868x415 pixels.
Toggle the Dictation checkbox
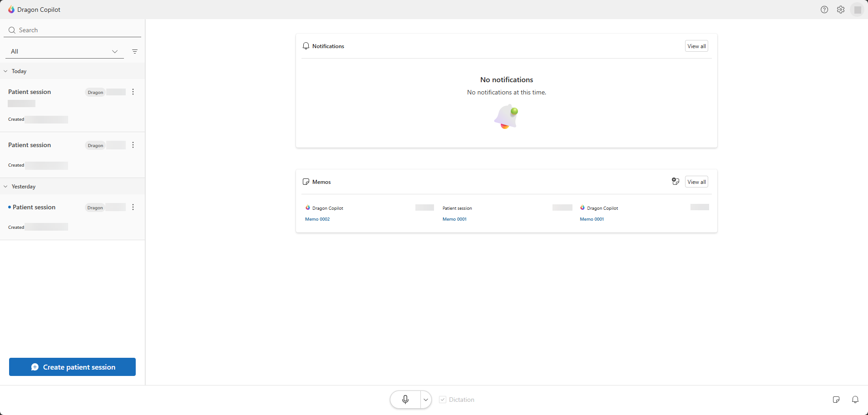[443, 400]
